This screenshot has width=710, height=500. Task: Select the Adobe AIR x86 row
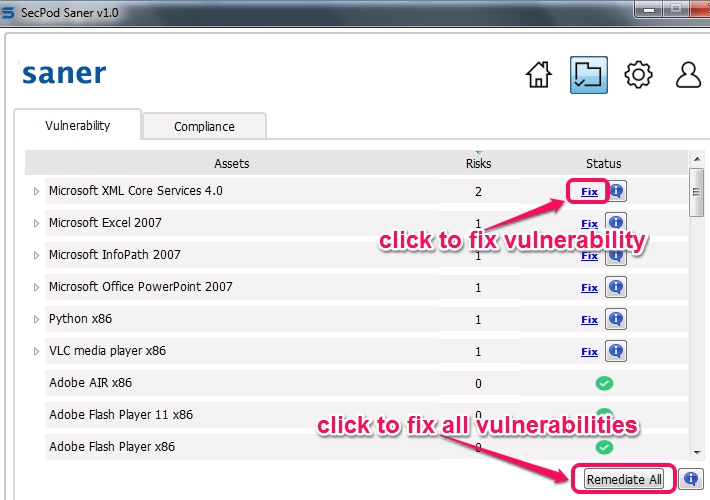(366, 383)
